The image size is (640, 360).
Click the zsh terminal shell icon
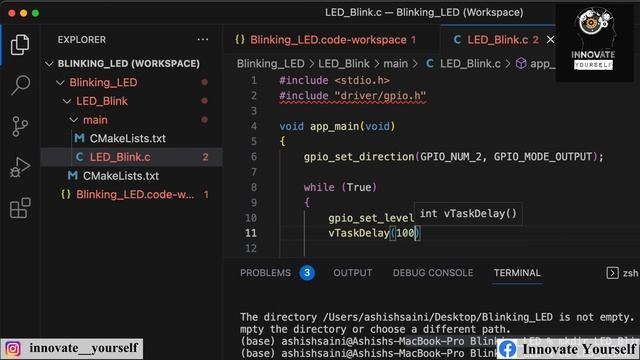point(612,273)
